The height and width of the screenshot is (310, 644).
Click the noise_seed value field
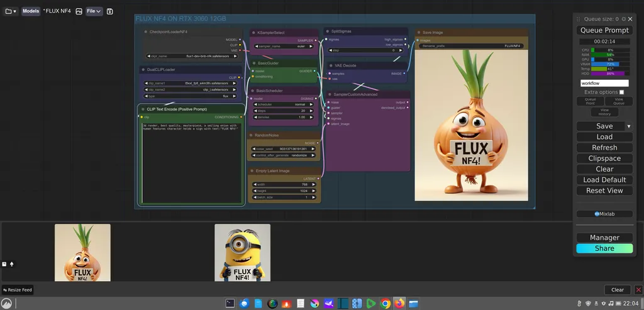pyautogui.click(x=284, y=148)
